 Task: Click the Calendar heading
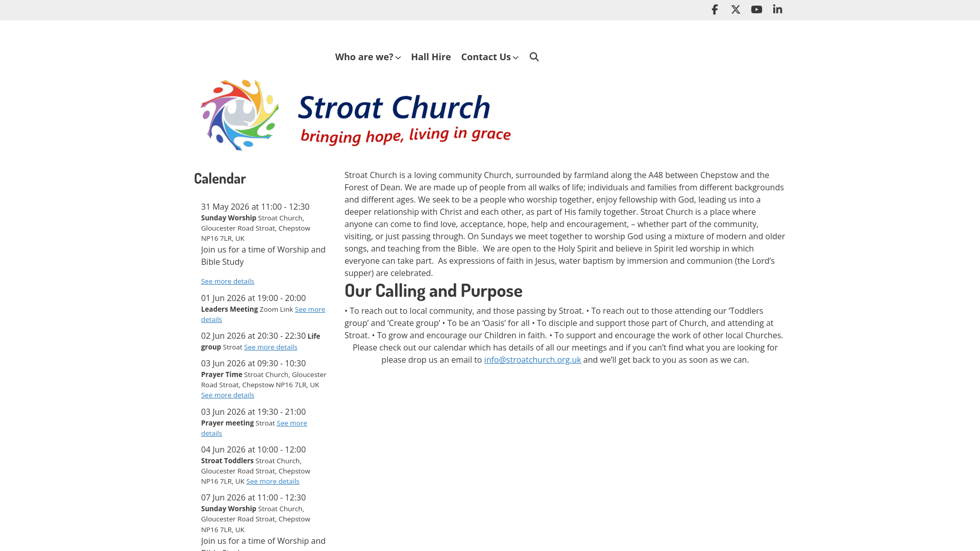220,179
